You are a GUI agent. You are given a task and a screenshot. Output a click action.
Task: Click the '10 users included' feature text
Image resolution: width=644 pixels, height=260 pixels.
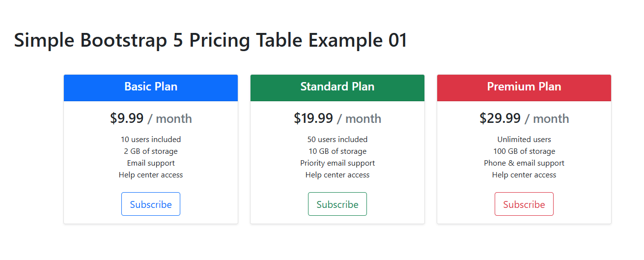tap(151, 140)
